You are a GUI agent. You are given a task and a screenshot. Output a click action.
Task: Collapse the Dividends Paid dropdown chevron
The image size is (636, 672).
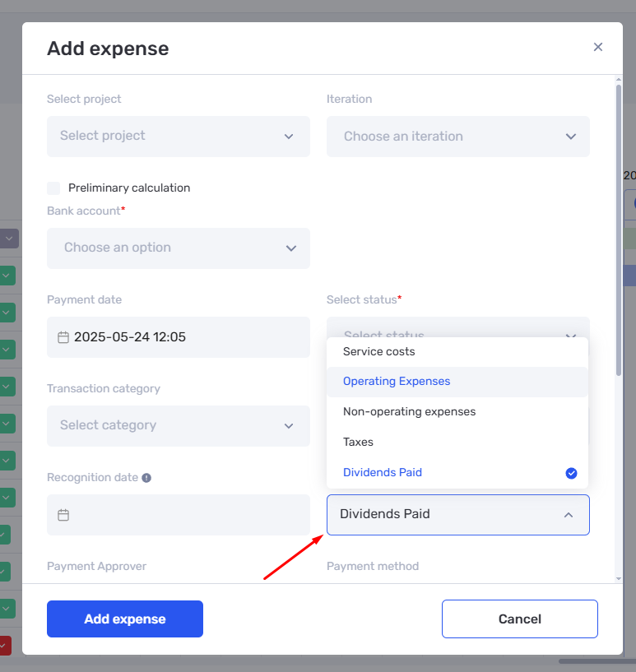(569, 515)
